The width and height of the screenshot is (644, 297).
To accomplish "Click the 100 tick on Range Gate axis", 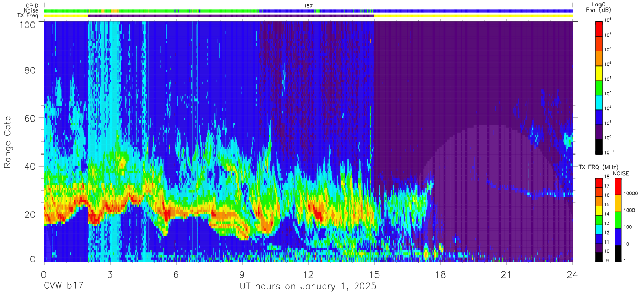I will point(27,25).
